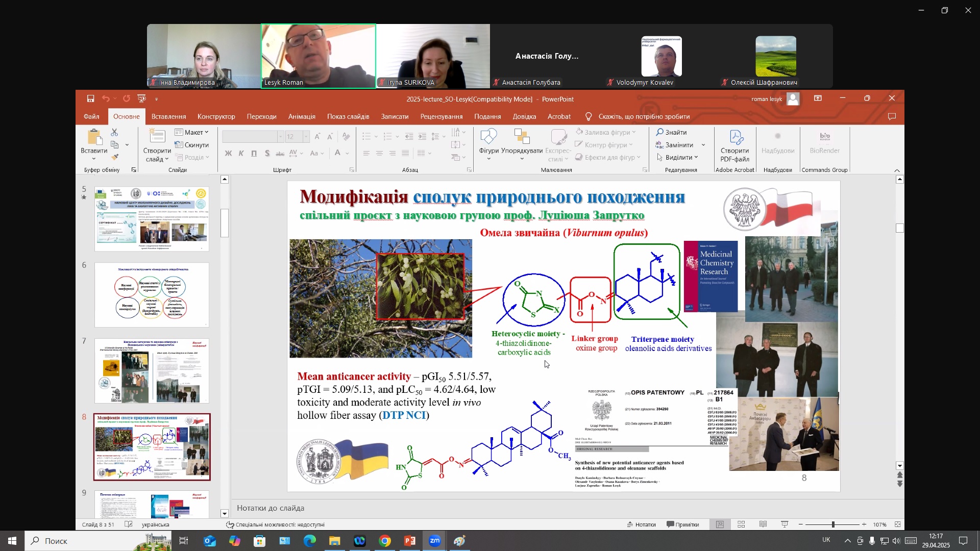
Task: Click the Скинути reset button
Action: point(191,145)
